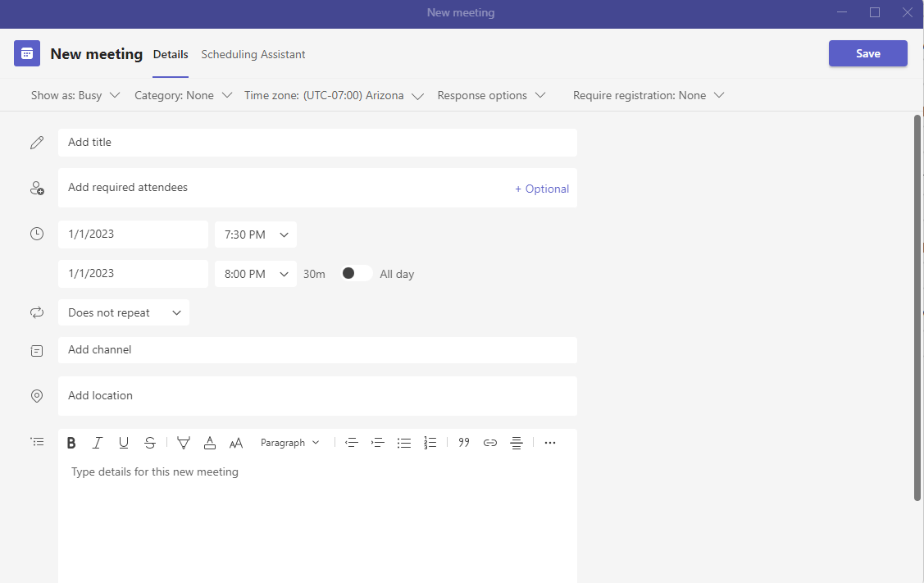Click the Add title field
The image size is (924, 583).
(x=317, y=143)
